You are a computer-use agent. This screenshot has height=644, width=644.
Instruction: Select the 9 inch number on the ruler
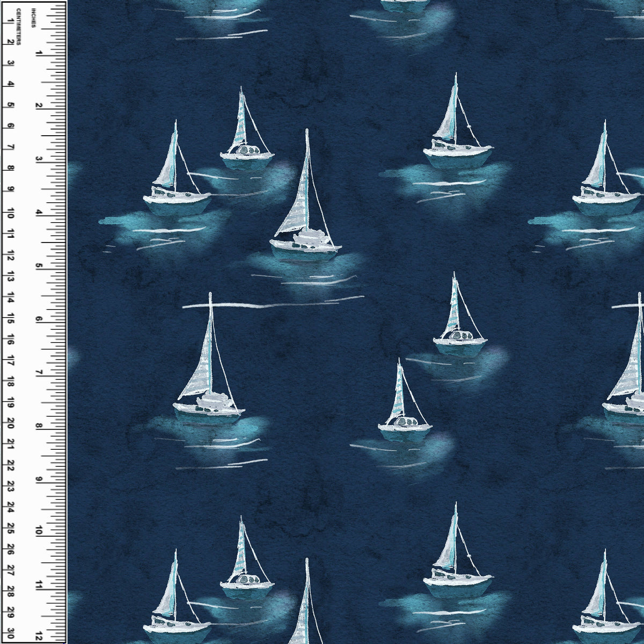(39, 479)
